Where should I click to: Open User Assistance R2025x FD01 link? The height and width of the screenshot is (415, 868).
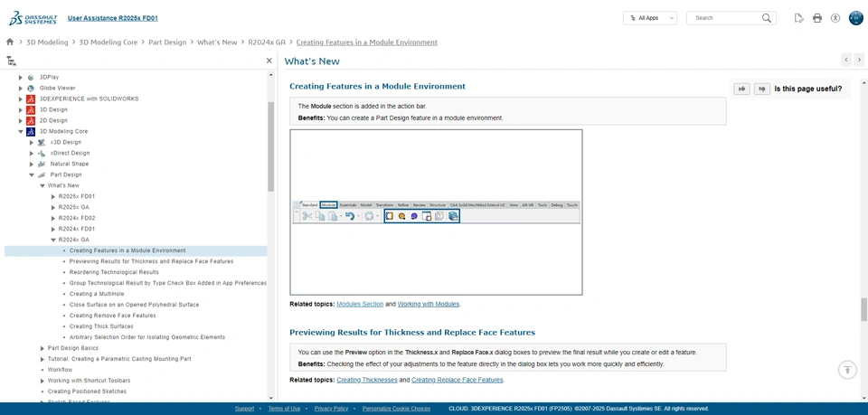click(x=113, y=18)
